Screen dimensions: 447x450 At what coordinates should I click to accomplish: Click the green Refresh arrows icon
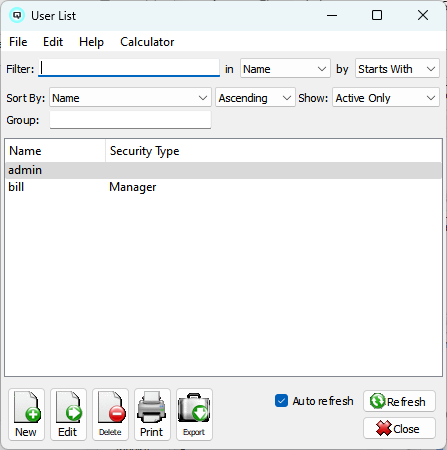point(377,401)
